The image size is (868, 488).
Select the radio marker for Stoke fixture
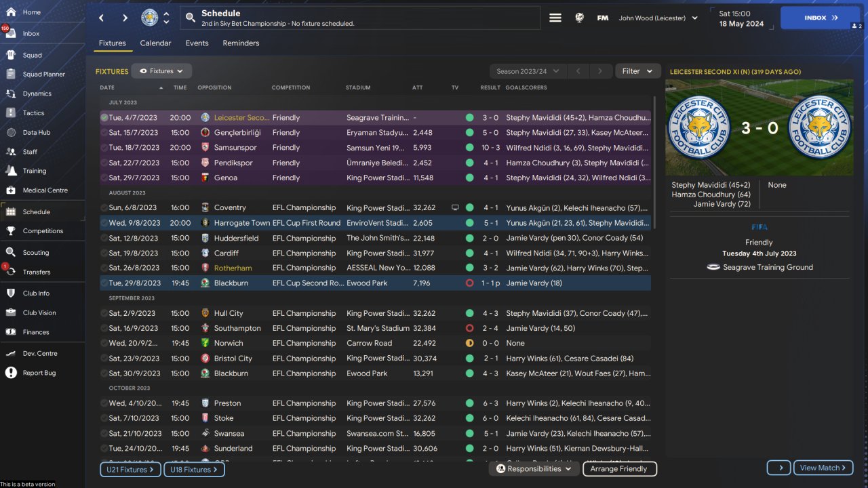(104, 418)
